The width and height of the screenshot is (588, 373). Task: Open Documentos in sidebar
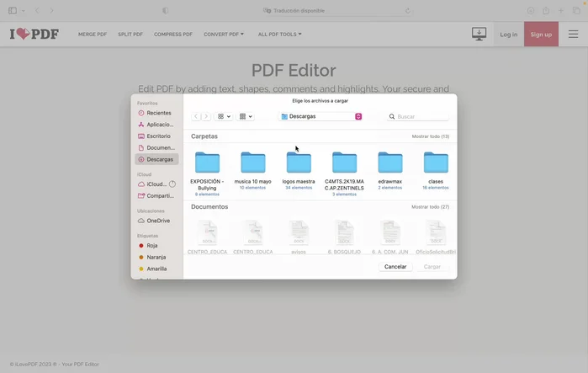156,148
